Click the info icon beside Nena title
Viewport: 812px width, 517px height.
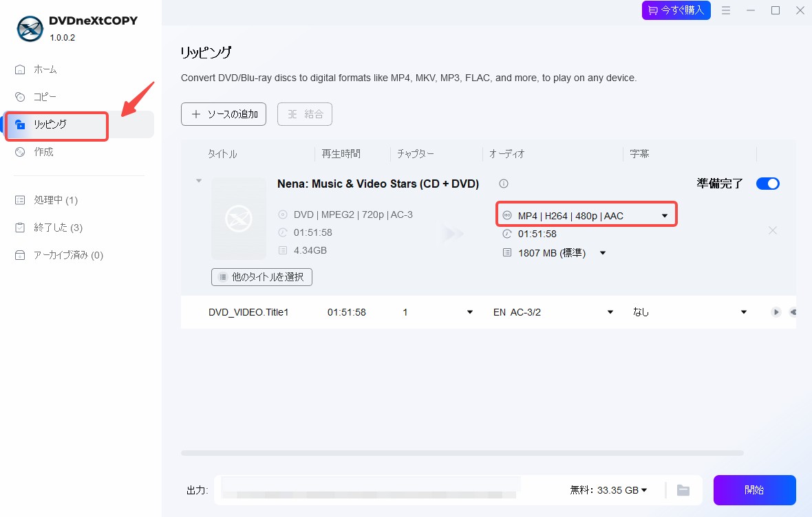[x=503, y=184]
